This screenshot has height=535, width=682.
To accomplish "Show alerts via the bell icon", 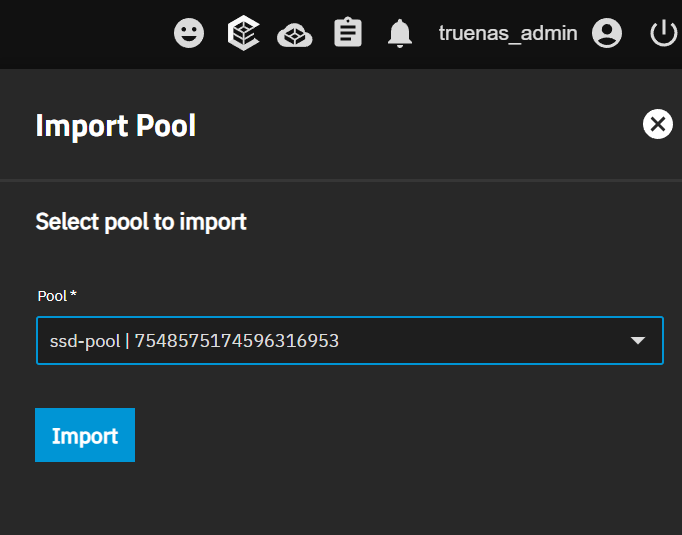I will click(400, 34).
